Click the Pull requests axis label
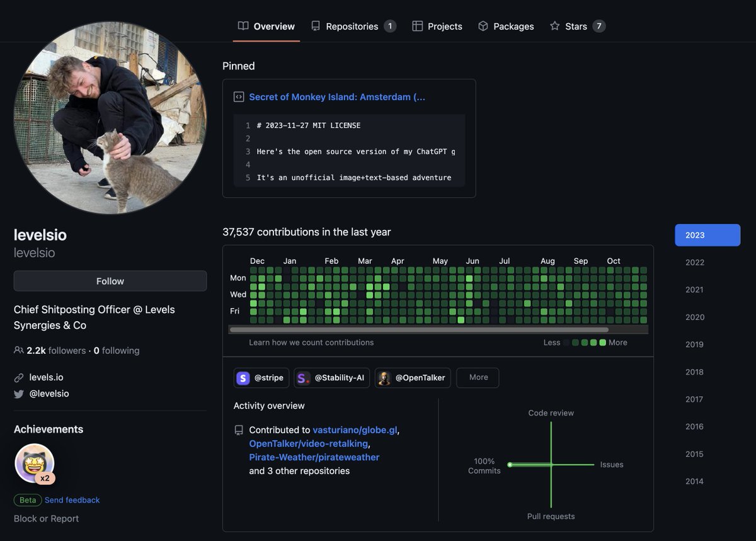 [551, 516]
